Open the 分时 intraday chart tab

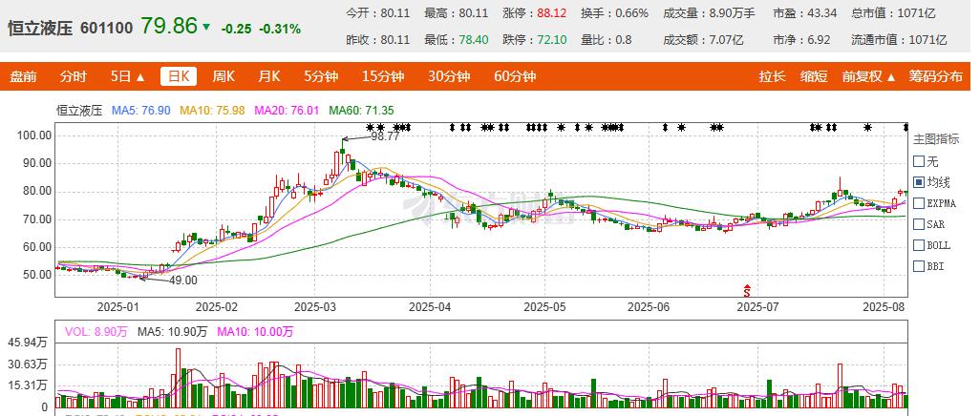[74, 77]
